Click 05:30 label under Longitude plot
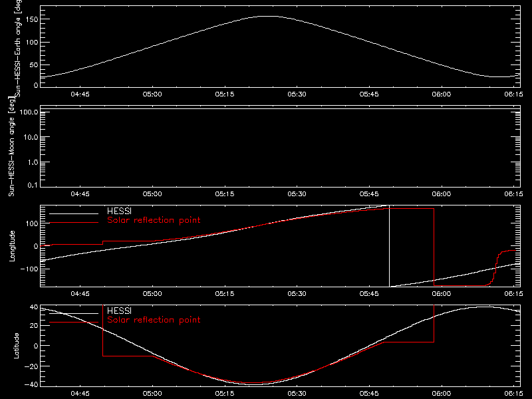Screen dimensions: 532x399 (297, 294)
